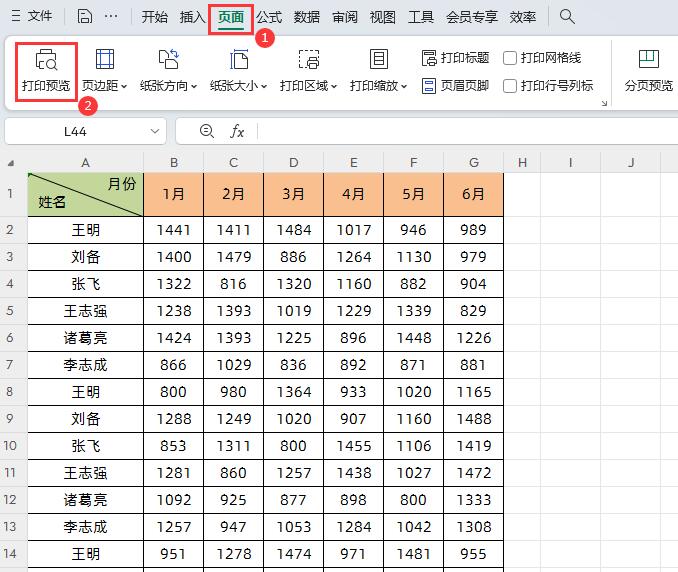The image size is (678, 572).
Task: Open the Page Margins (页边距) tool
Action: click(x=104, y=60)
